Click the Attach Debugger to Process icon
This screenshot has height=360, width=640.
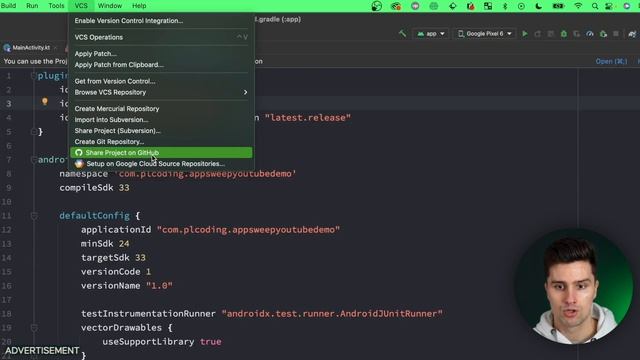click(603, 34)
